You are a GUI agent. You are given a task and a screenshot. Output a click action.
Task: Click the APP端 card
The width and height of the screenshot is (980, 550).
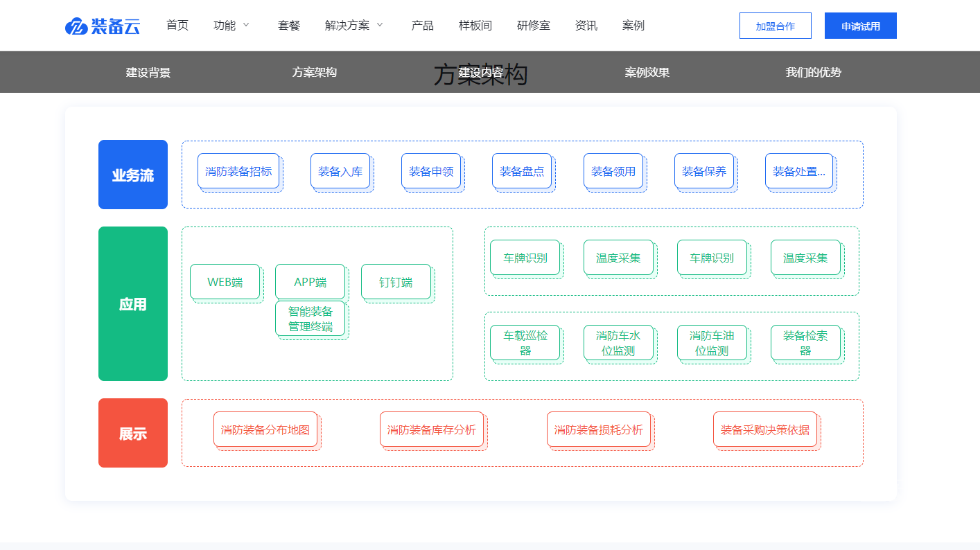point(310,282)
